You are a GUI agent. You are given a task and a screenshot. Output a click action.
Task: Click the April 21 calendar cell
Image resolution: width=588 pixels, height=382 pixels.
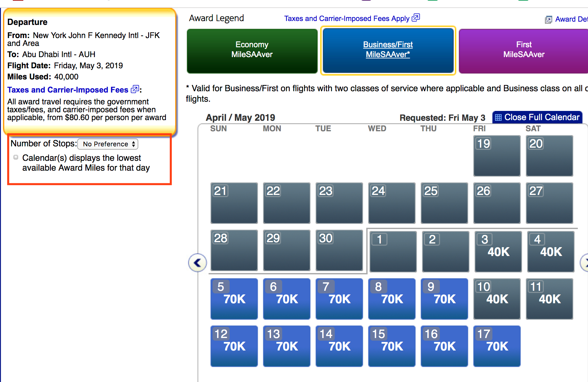[x=234, y=203]
